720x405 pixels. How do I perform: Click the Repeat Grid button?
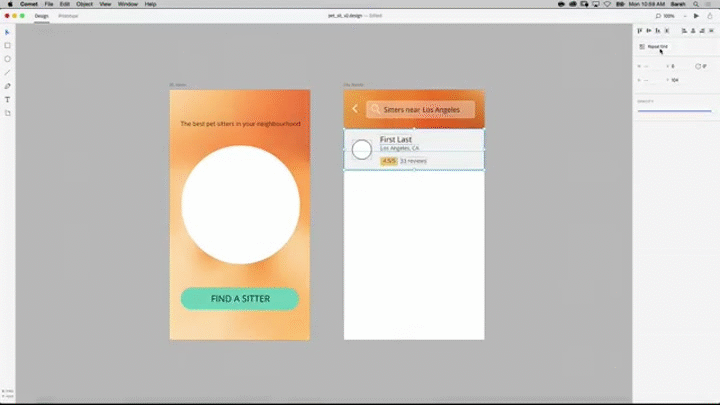tap(653, 46)
